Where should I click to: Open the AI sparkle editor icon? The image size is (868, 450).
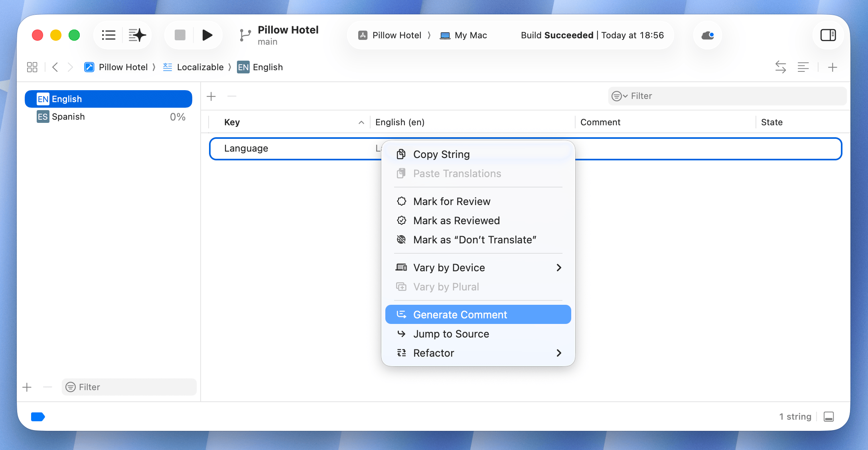point(137,35)
